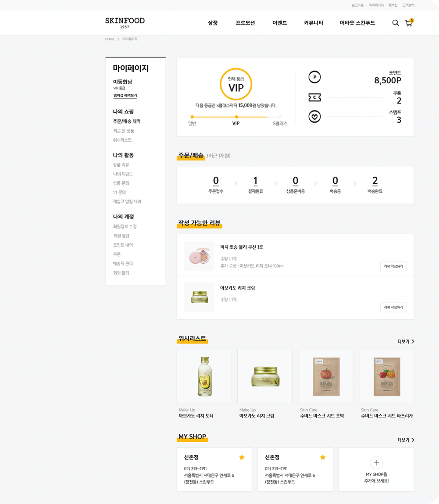Click the circled P point icon
Image resolution: width=439 pixels, height=504 pixels.
[314, 77]
